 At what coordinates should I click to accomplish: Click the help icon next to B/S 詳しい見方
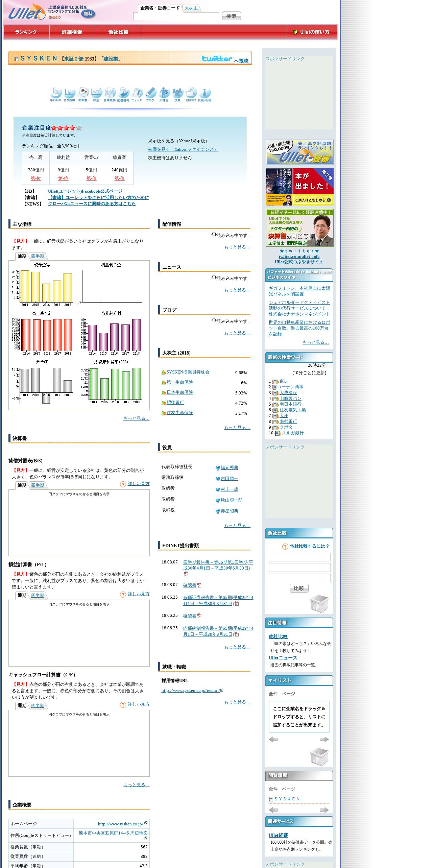pyautogui.click(x=123, y=484)
